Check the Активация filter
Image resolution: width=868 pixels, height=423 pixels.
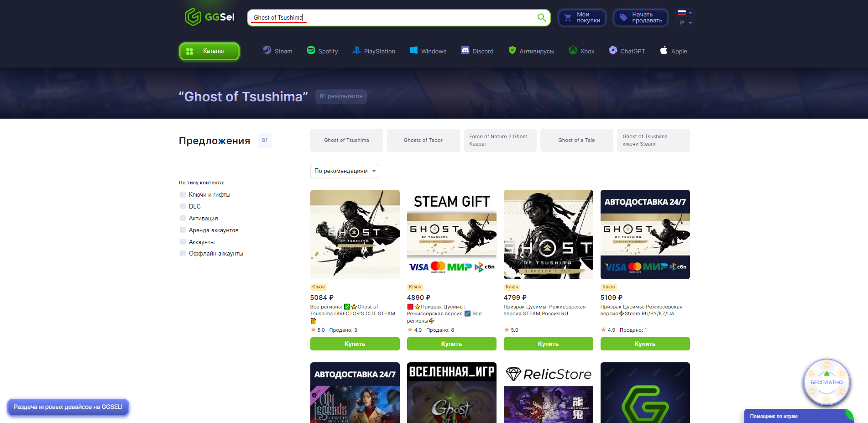point(183,218)
